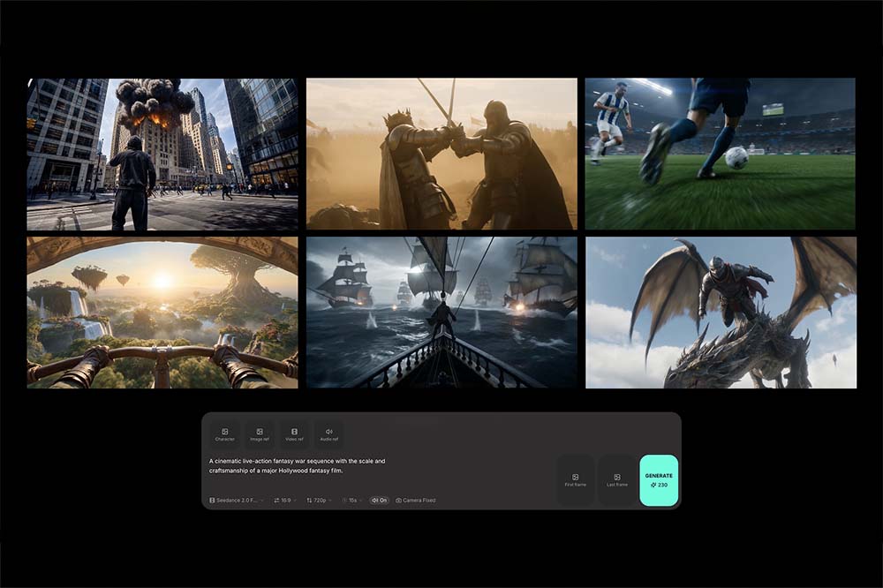Click into the fantasy war prompt text field

click(298, 466)
